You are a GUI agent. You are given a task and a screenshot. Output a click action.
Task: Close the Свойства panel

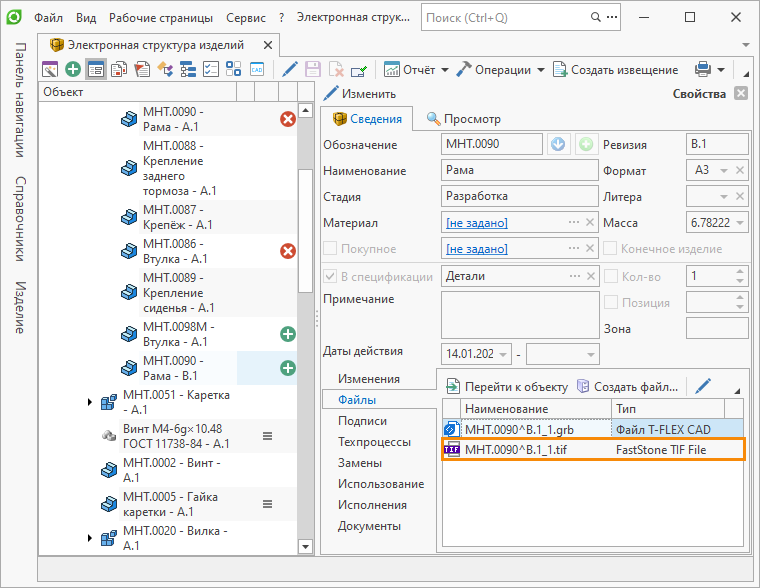pyautogui.click(x=740, y=94)
